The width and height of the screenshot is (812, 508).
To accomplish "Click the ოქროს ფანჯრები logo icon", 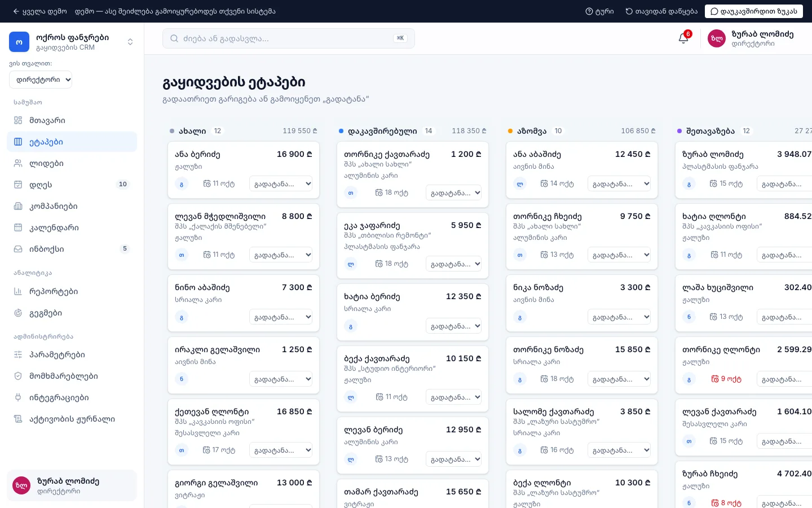I will 19,42.
